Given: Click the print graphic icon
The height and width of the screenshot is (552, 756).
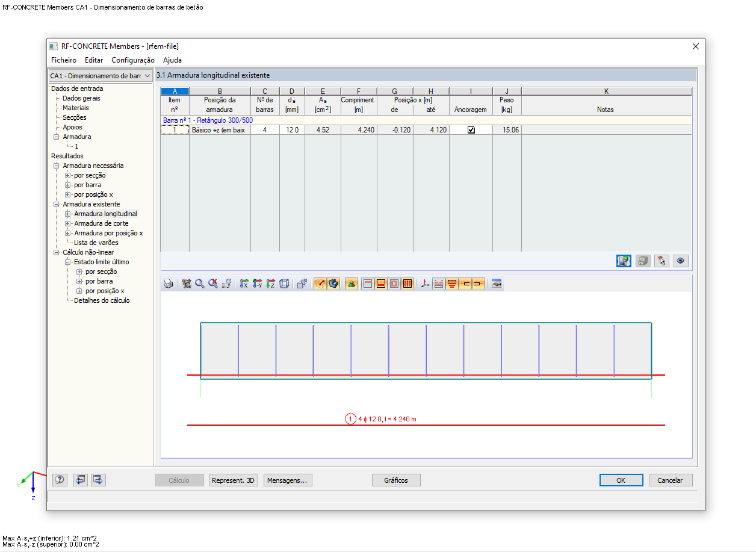Looking at the screenshot, I should pyautogui.click(x=169, y=284).
